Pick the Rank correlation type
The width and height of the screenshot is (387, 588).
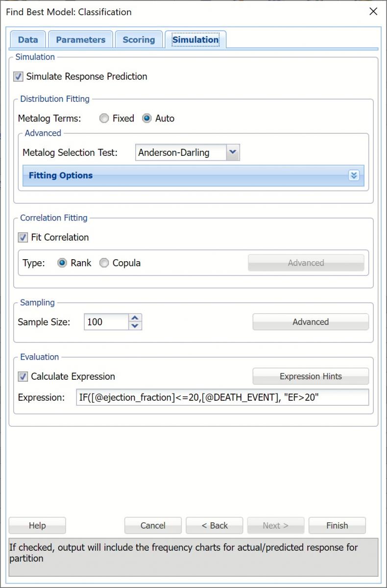62,263
